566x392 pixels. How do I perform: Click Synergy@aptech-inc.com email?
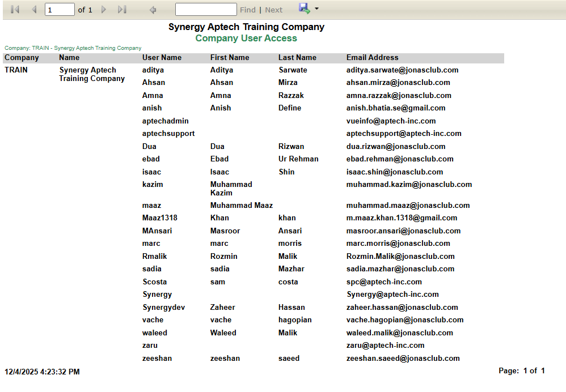pos(392,295)
